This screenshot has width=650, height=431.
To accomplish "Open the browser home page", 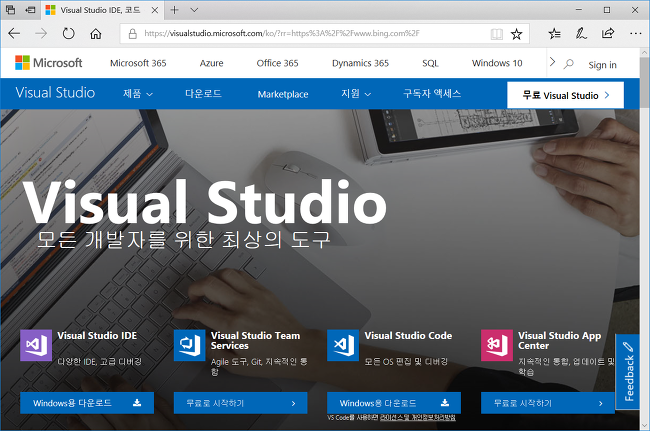I will coord(96,34).
